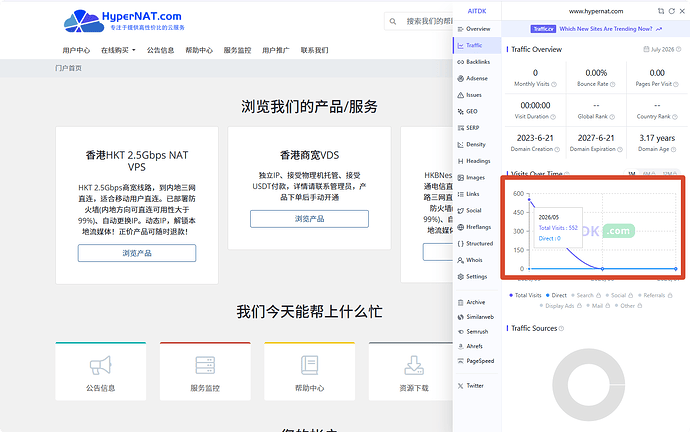The height and width of the screenshot is (432, 690).
Task: Open 服务监控 in the navigation bar
Action: click(237, 50)
